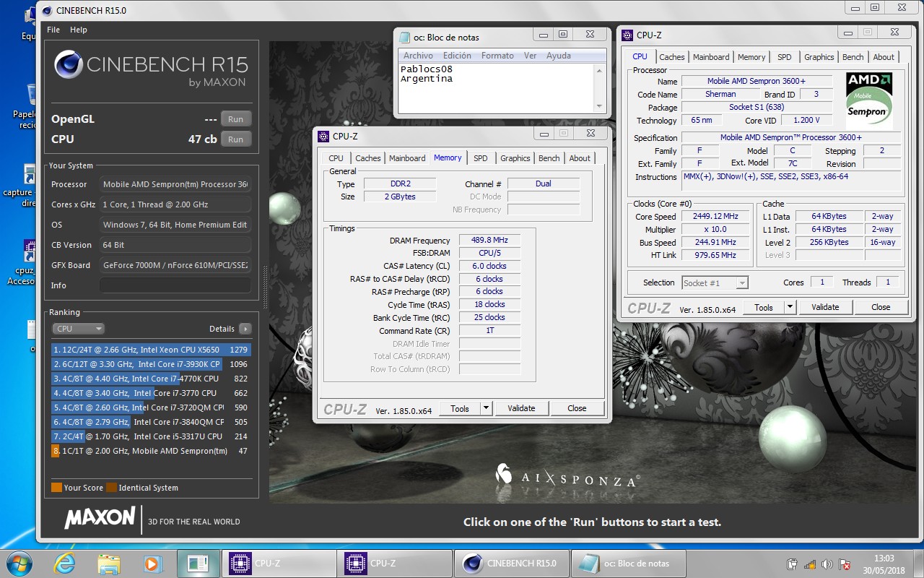Expand the CPU ranking dropdown
Viewport: 924px width, 578px height.
79,329
